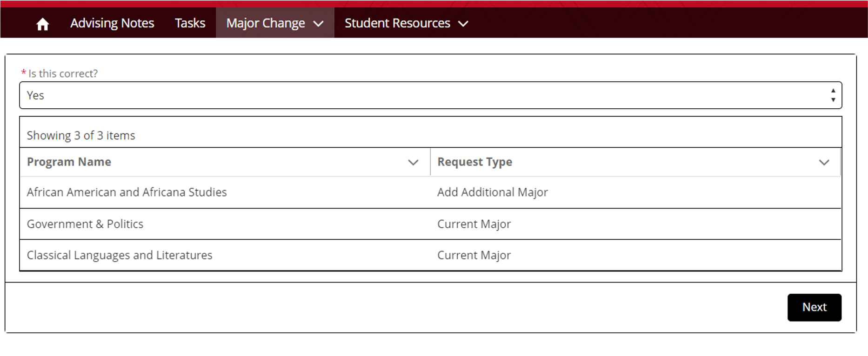Screen dimensions: 868x356
Task: Click the Student Resources menu label
Action: click(x=397, y=23)
